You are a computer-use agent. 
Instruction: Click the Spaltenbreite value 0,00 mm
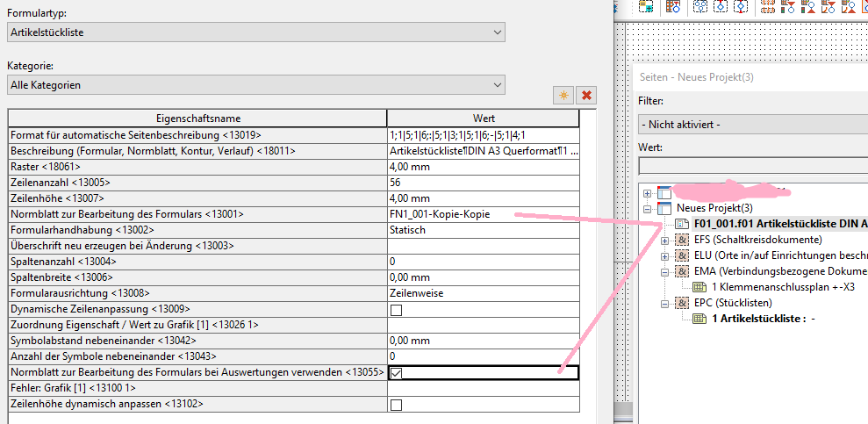[x=484, y=277]
